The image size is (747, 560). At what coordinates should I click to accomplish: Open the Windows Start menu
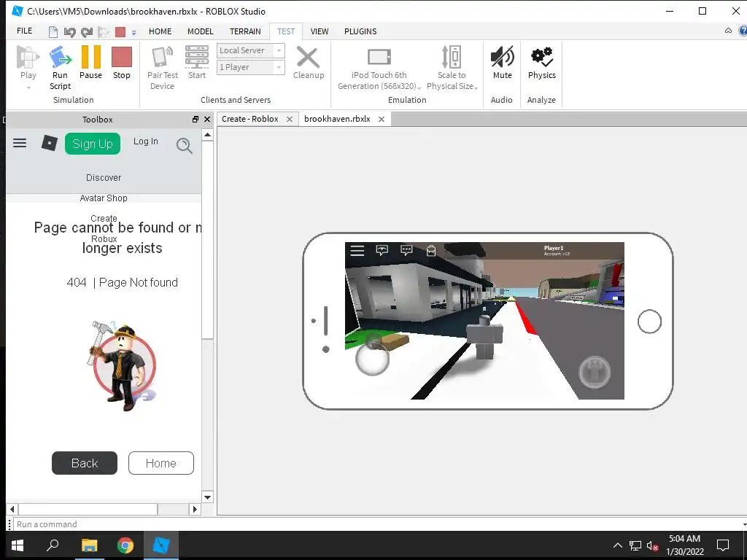[18, 545]
